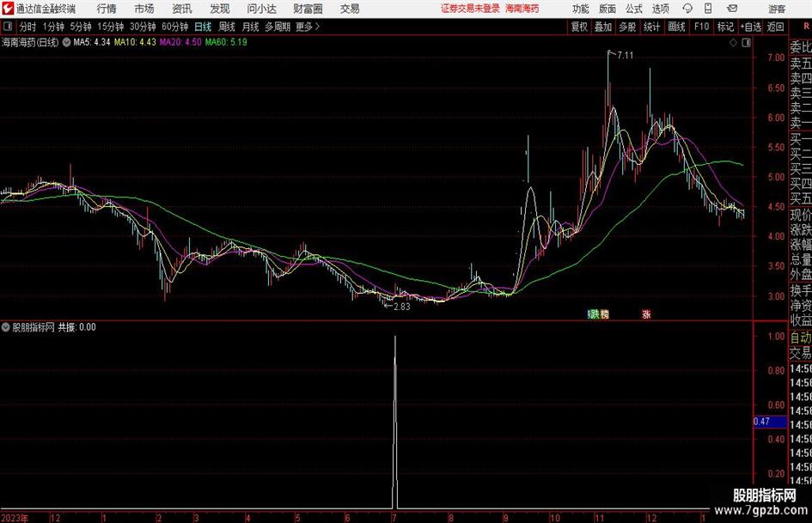Open the 行情 menu
The width and height of the screenshot is (812, 523).
tap(107, 9)
